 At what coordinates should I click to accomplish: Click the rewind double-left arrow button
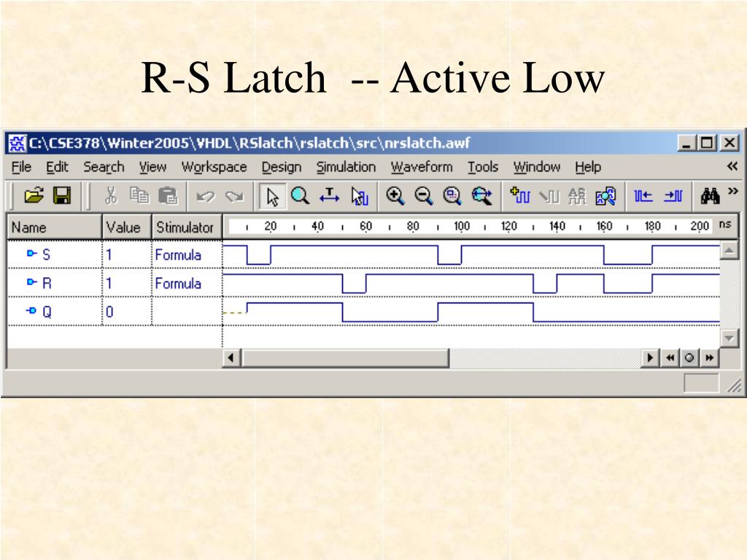pos(670,357)
